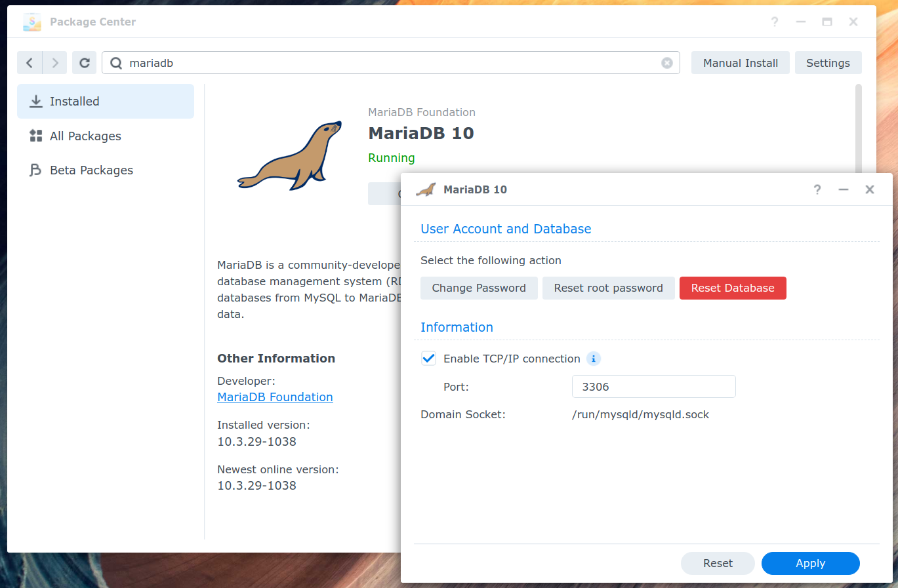Click the MariaDB 10 dialog title icon

426,189
